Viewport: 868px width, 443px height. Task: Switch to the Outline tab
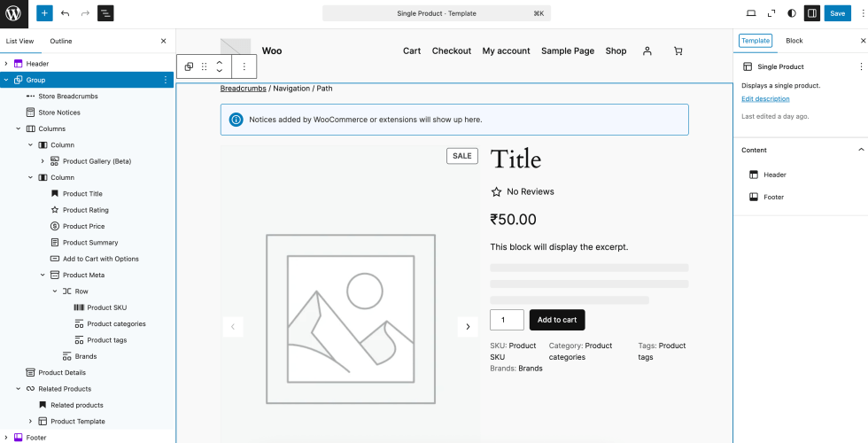pyautogui.click(x=61, y=41)
